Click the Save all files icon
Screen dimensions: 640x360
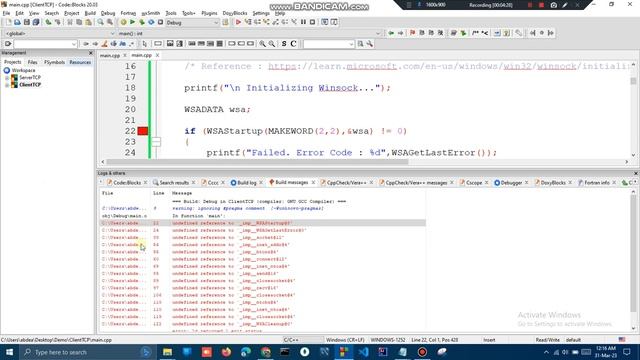click(36, 22)
